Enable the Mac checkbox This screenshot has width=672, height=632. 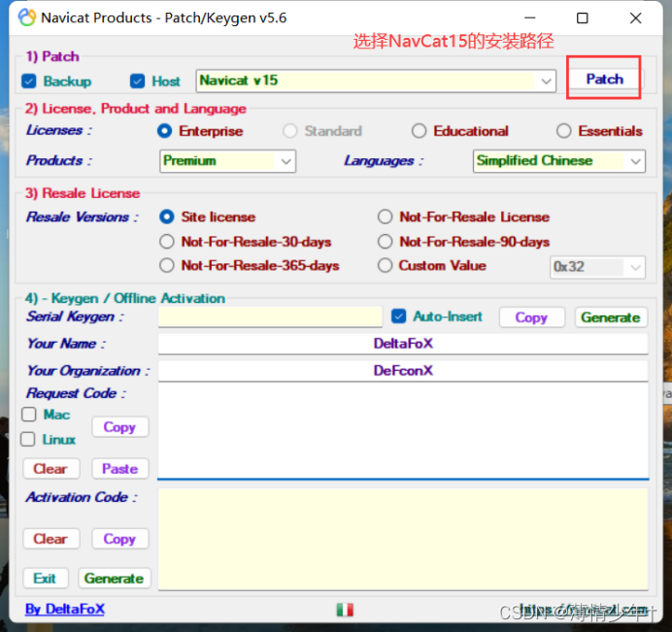(29, 415)
